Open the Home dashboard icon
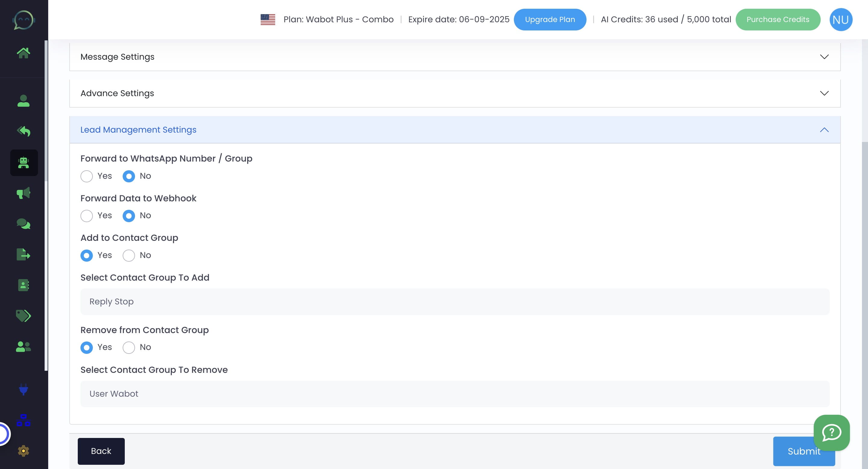Image resolution: width=868 pixels, height=469 pixels. coord(24,52)
